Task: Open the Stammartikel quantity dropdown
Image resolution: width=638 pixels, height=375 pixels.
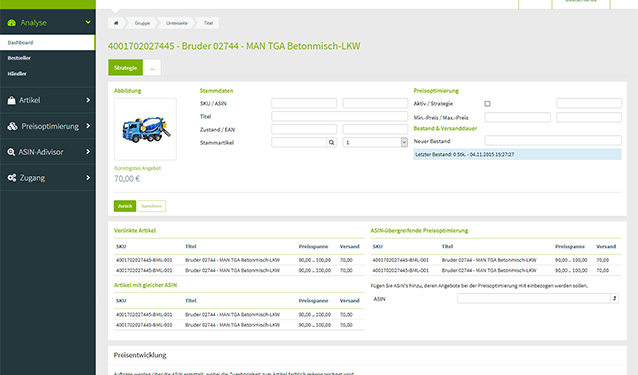Action: 375,142
